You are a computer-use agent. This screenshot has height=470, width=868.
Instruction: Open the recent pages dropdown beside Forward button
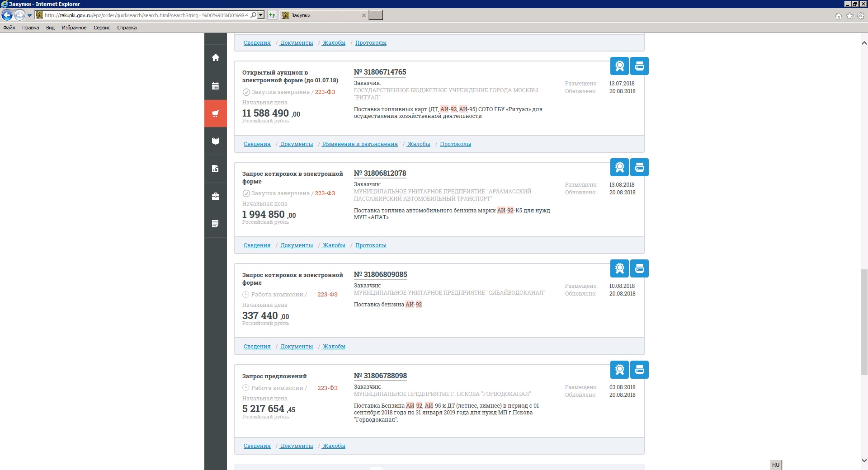[30, 15]
